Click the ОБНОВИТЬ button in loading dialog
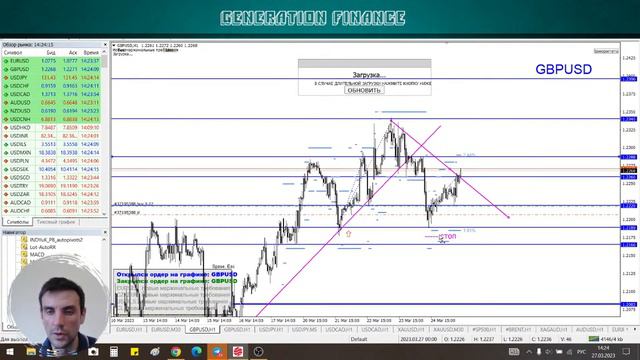 (364, 90)
